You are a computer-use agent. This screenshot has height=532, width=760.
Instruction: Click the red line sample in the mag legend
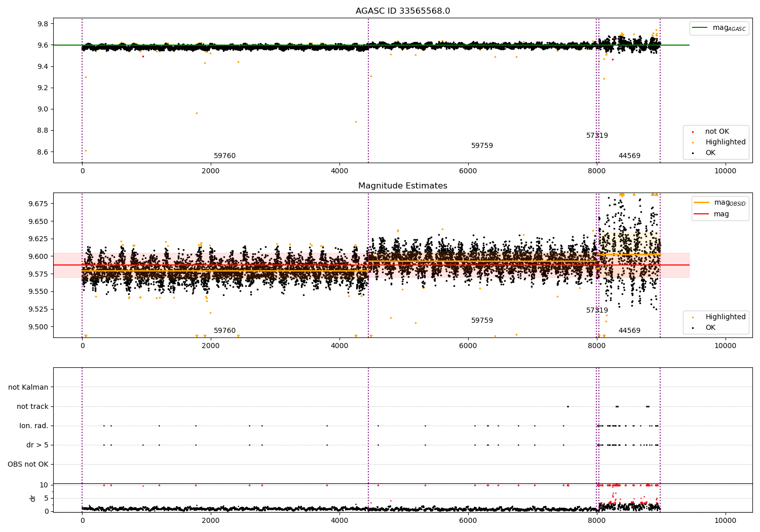tap(702, 214)
